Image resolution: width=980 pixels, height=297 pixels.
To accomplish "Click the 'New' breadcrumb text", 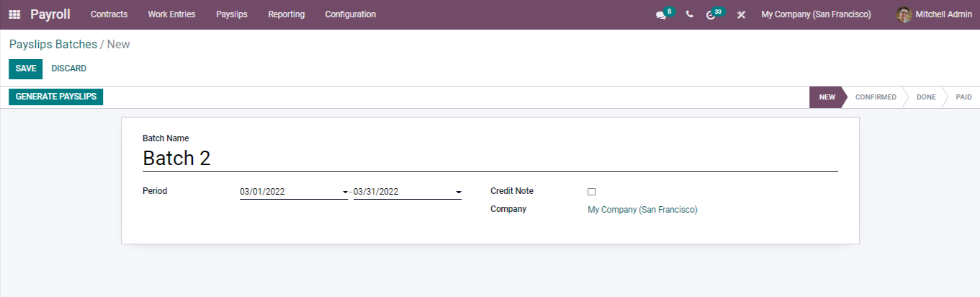I will tap(119, 44).
